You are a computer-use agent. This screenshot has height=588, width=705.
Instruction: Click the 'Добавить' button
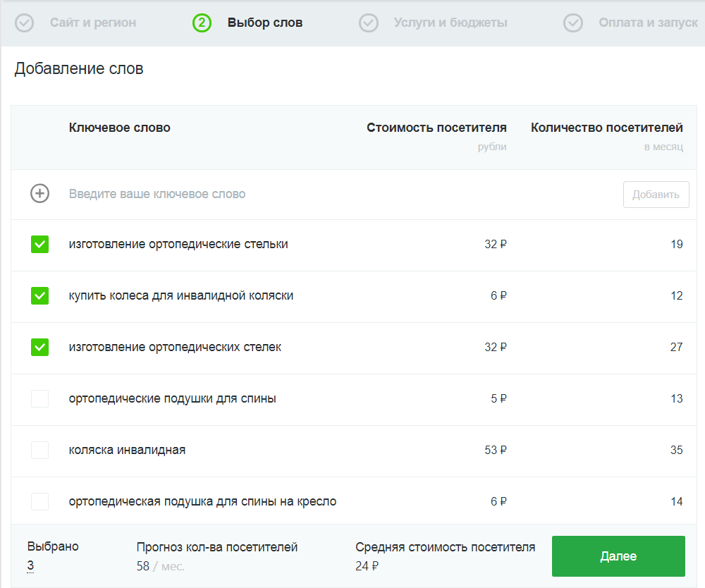point(656,195)
